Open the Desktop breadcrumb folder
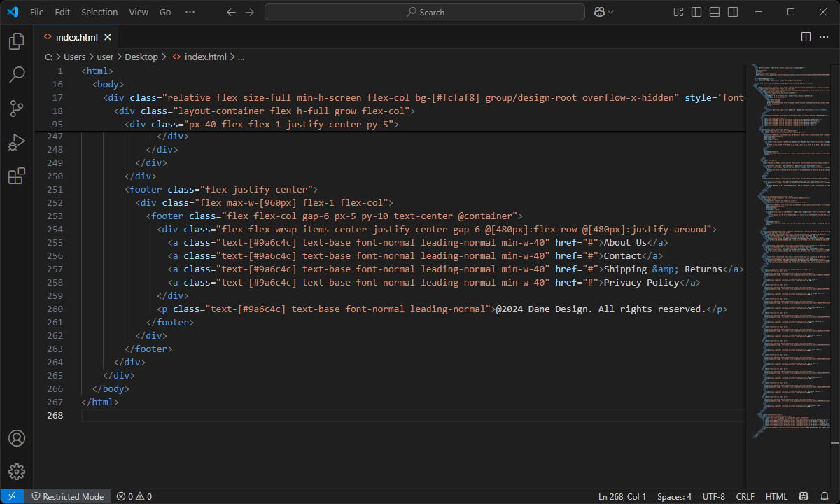Viewport: 840px width, 504px height. click(x=141, y=57)
